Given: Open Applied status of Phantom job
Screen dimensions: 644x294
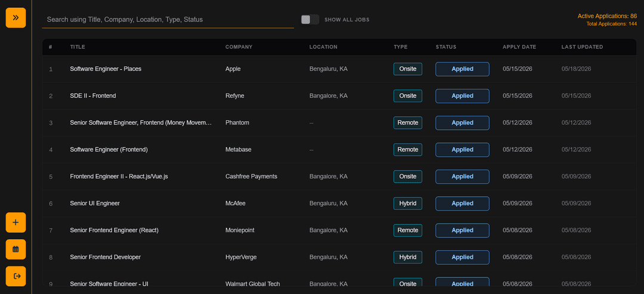Looking at the screenshot, I should [x=463, y=123].
